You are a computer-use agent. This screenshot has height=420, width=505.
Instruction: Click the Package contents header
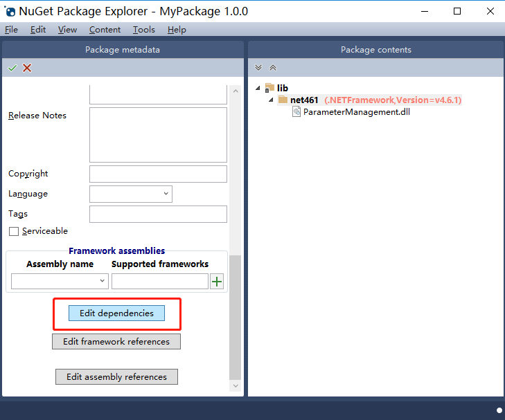376,50
